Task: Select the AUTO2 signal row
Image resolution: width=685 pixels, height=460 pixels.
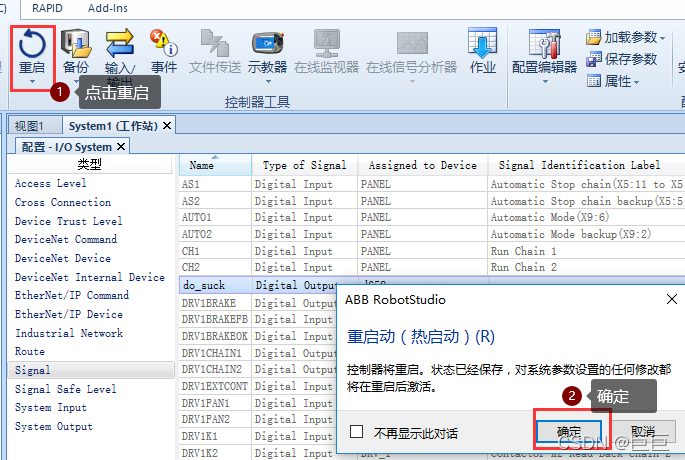Action: [x=432, y=234]
